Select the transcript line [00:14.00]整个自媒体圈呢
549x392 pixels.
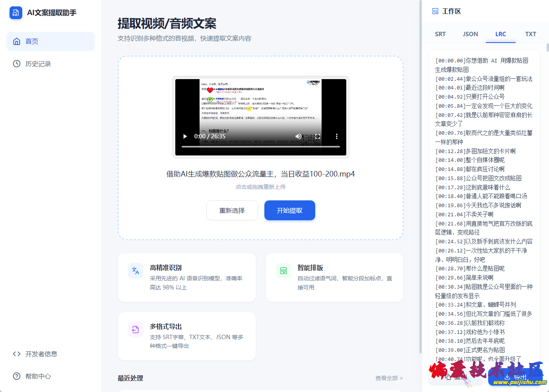tap(470, 160)
